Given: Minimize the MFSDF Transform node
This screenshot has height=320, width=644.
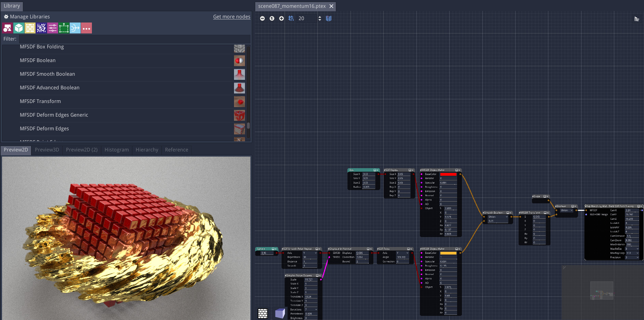Looking at the screenshot, I should point(545,213).
